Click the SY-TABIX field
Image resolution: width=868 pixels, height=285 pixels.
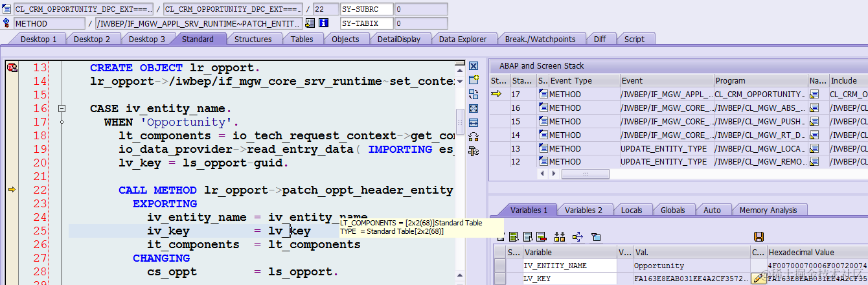click(367, 23)
